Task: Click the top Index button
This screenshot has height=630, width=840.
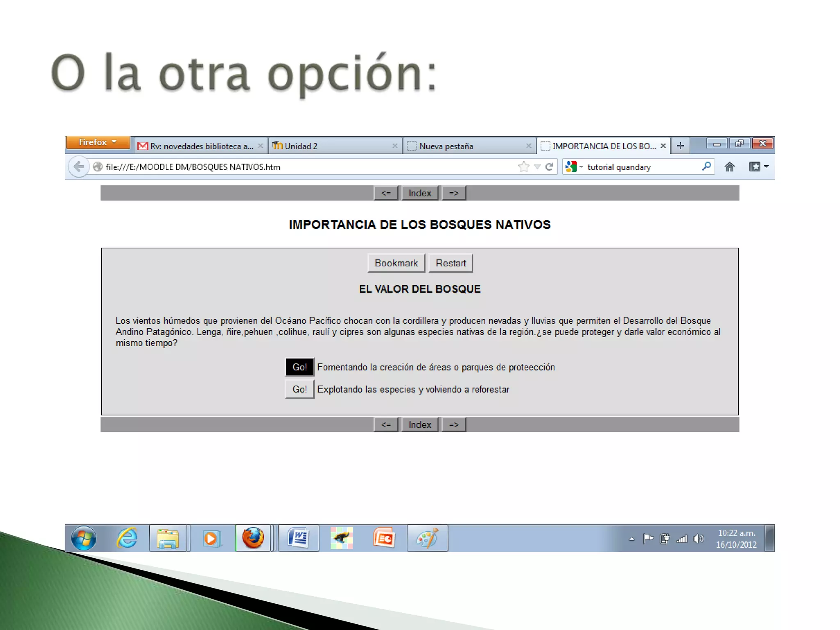Action: pyautogui.click(x=420, y=193)
